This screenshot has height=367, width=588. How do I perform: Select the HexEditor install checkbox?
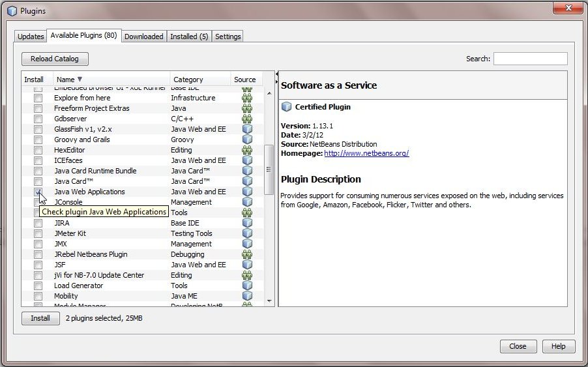[38, 151]
